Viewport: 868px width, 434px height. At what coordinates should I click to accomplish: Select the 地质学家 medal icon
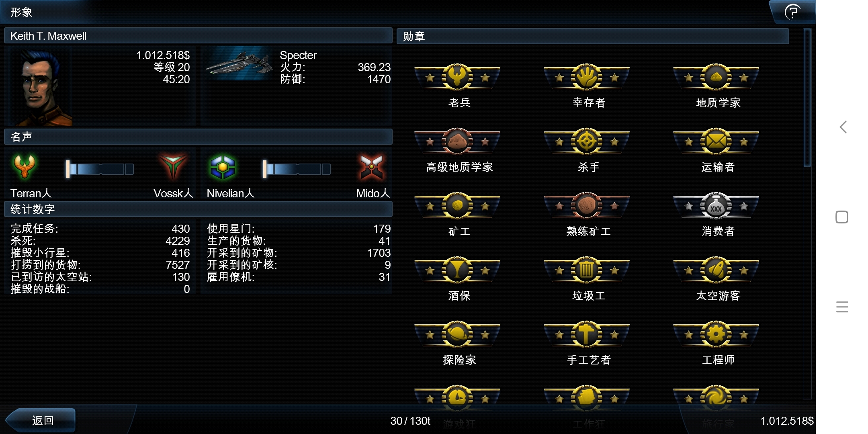point(716,76)
